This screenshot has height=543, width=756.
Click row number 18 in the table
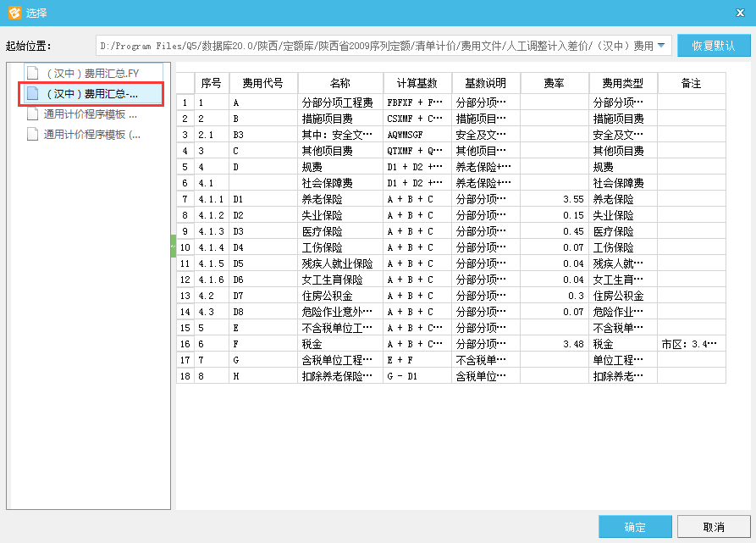coord(185,376)
